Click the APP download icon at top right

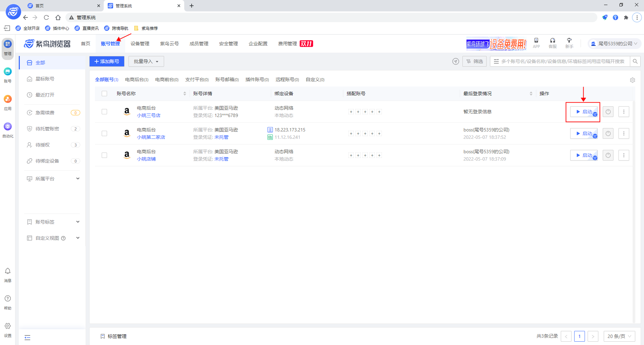(536, 43)
